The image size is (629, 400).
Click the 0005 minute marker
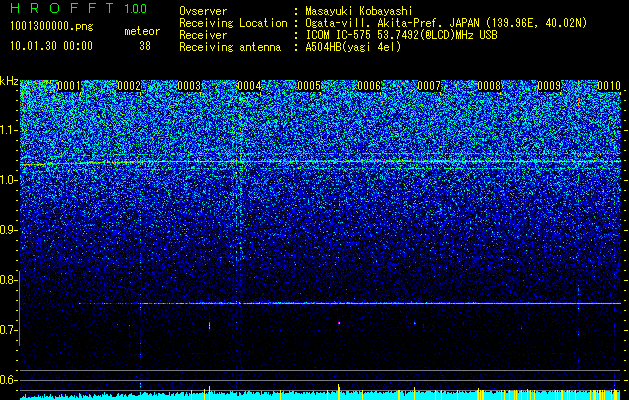pyautogui.click(x=309, y=86)
